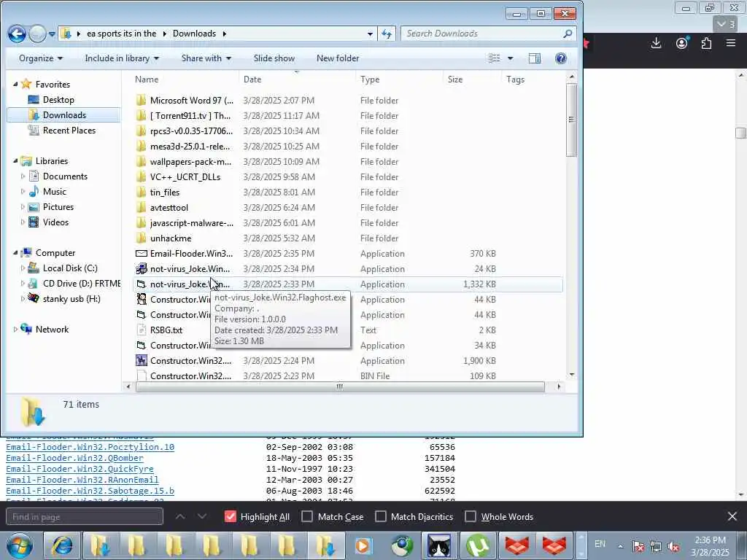Open Email-Flooder.Win32.QBomber link
Image resolution: width=747 pixels, height=560 pixels.
(x=75, y=458)
